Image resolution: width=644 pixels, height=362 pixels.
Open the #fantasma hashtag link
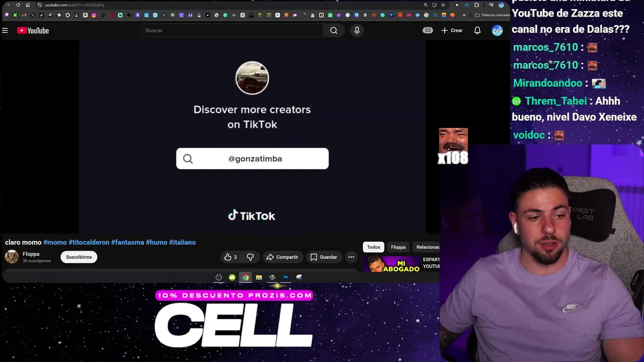tap(127, 242)
